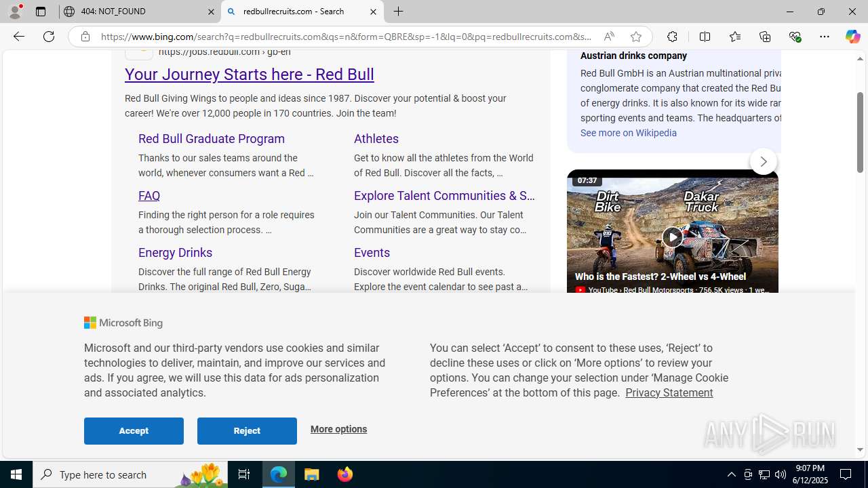Open Favorites list icon
The width and height of the screenshot is (868, 488).
pyautogui.click(x=734, y=37)
